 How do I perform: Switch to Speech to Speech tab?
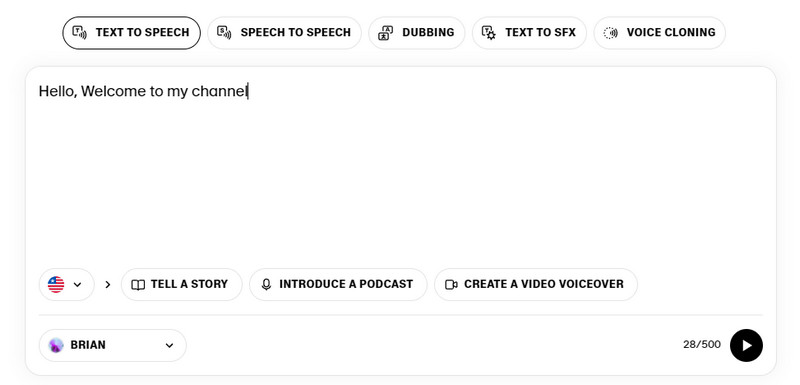(x=284, y=33)
